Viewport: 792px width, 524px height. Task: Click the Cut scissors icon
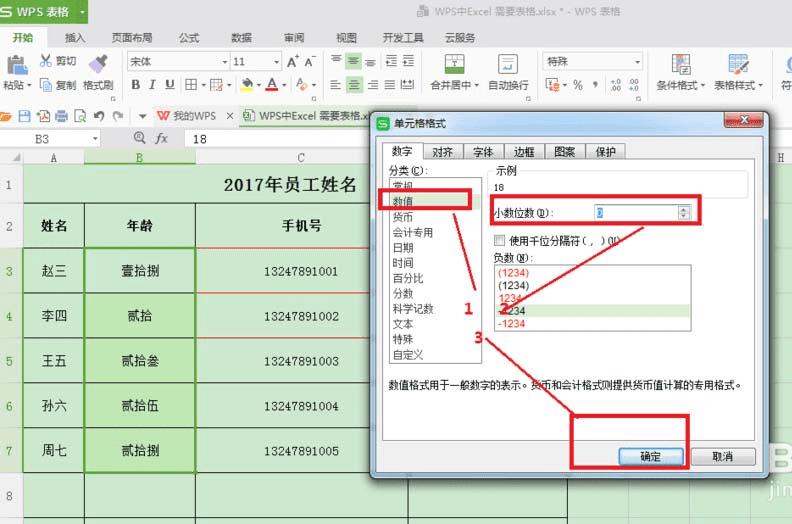click(x=46, y=61)
